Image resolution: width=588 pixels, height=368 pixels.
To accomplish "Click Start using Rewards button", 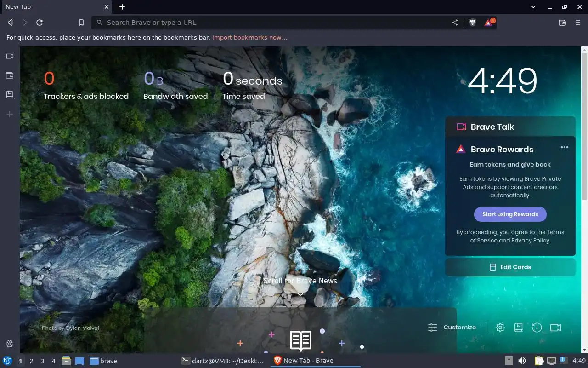I will (510, 214).
